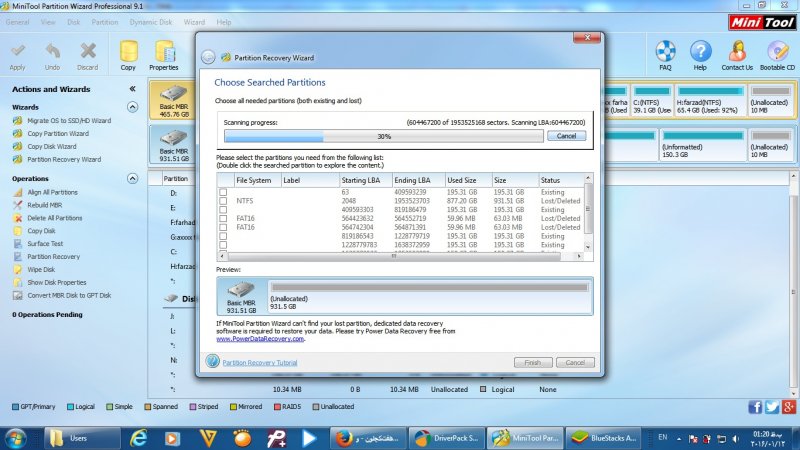
Task: Click the Twitter share icon
Action: [772, 407]
